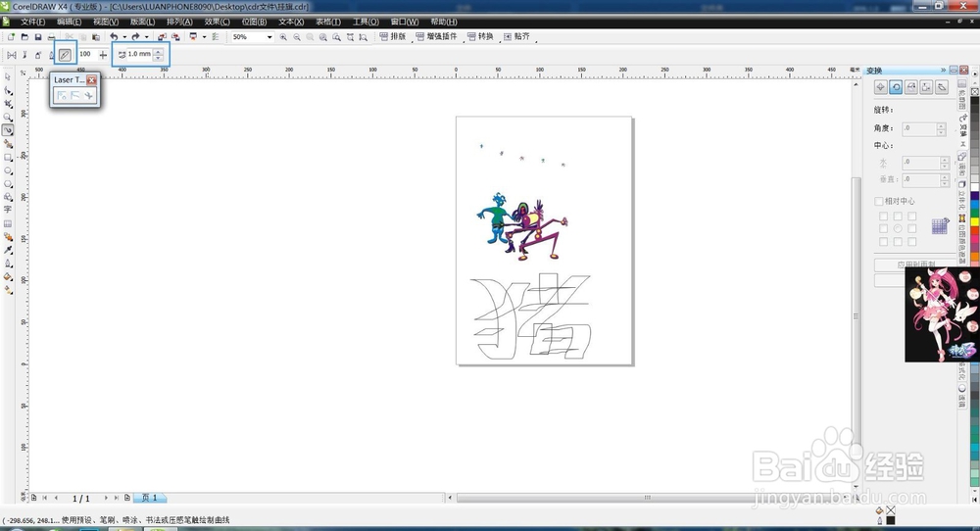980x531 pixels.
Task: Switch transform docker to Rotate mode
Action: point(896,87)
